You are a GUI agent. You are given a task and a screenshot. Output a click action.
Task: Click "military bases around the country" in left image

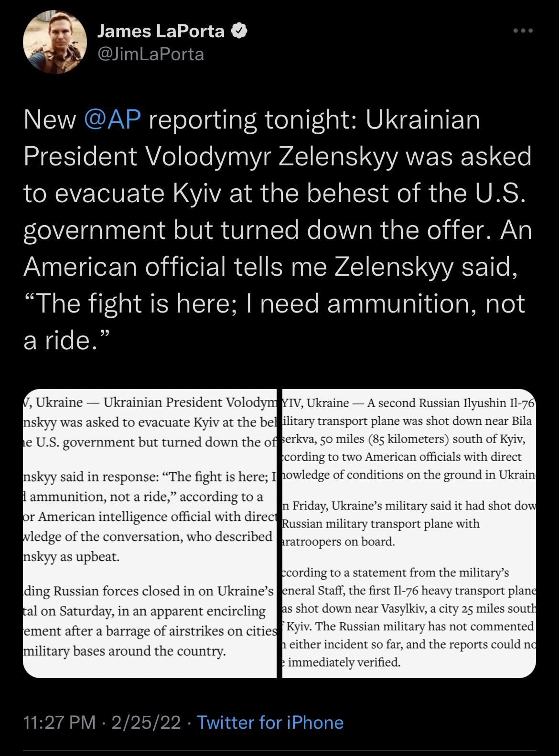(125, 651)
